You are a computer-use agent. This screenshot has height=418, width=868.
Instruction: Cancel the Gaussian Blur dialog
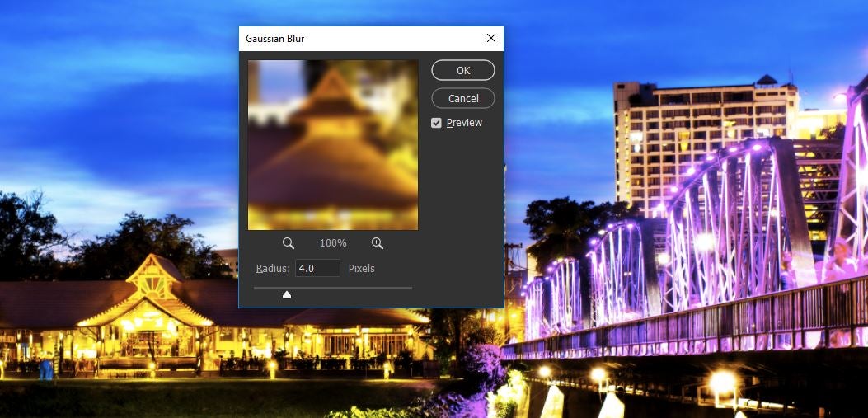[462, 98]
